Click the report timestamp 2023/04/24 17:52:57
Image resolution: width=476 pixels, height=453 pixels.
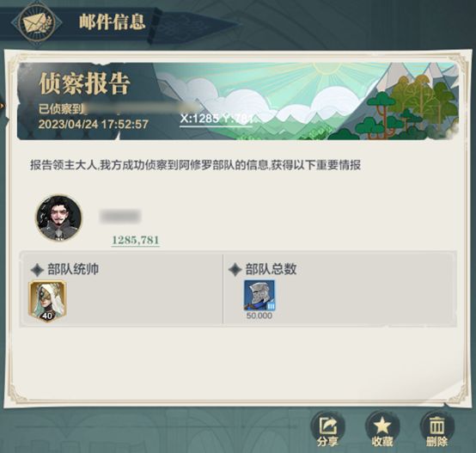(93, 124)
